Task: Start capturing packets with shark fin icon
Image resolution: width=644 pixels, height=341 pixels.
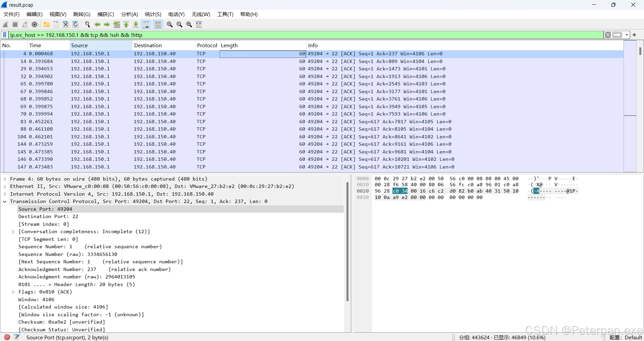Action: (x=5, y=24)
